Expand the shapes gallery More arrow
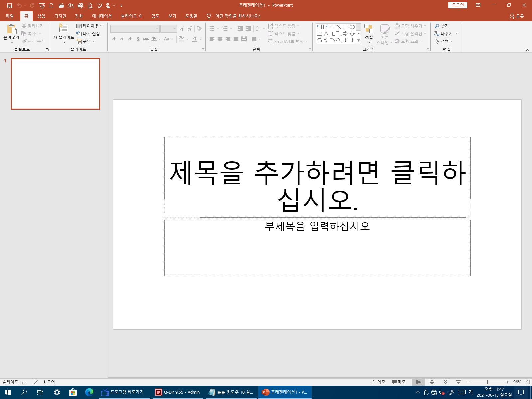532x399 pixels. (x=358, y=41)
